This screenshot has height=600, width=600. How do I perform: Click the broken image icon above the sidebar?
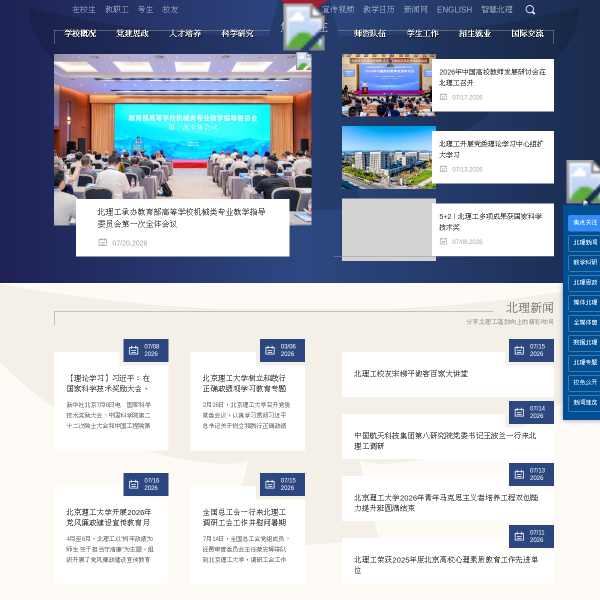pos(583,182)
